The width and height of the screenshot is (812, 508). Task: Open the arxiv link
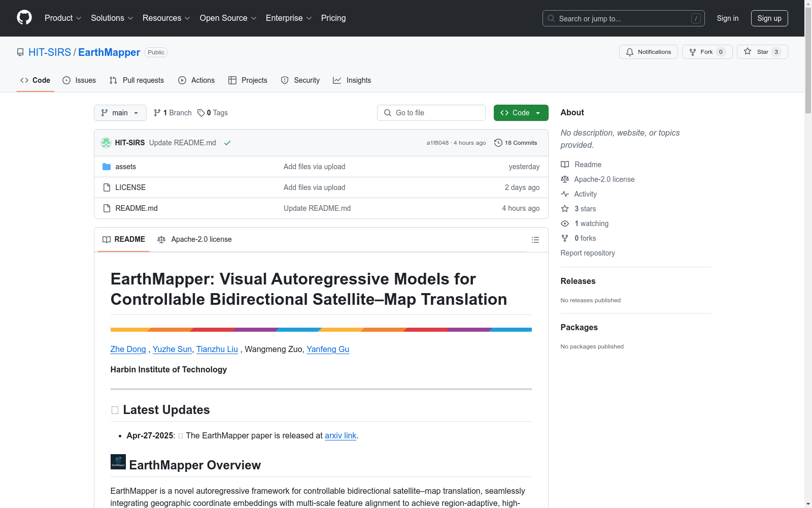click(341, 435)
